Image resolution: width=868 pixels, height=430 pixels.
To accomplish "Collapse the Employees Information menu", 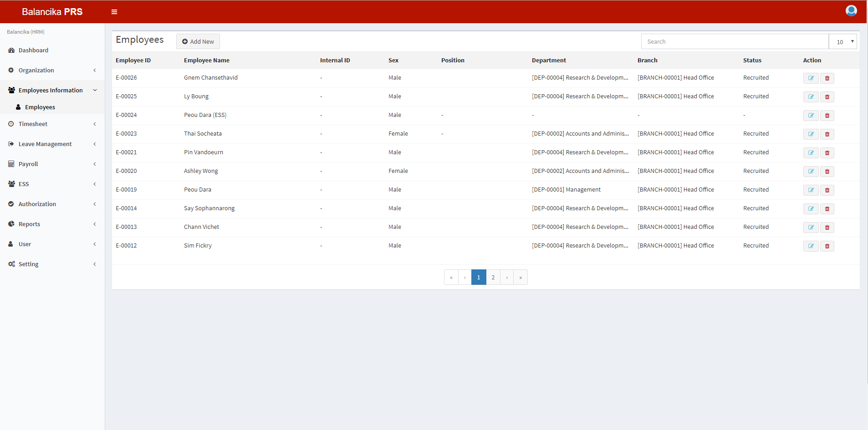I will (52, 90).
